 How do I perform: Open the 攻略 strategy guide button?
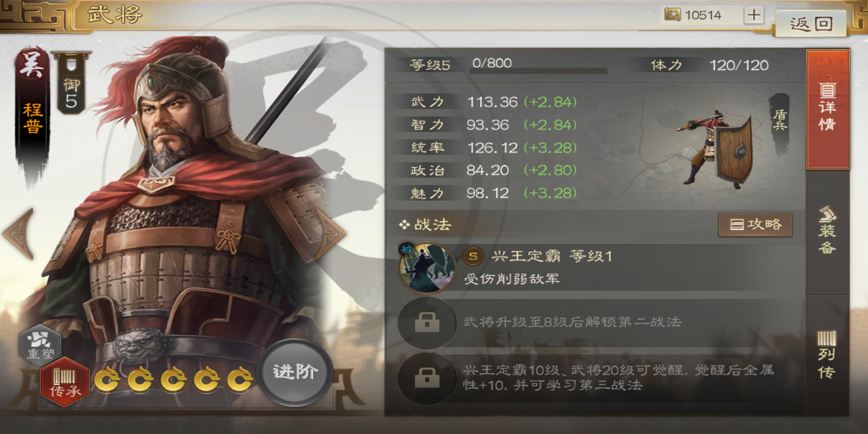(755, 225)
